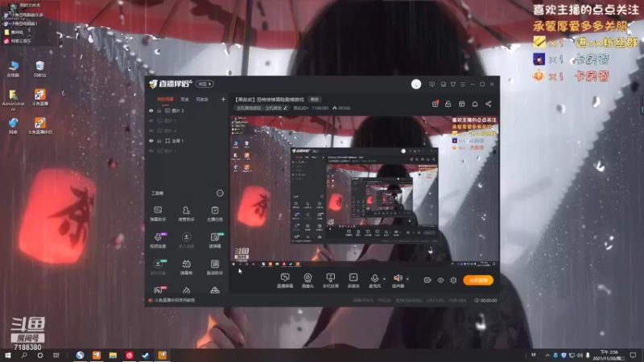
Task: Add a multimedia source (多媒体)
Action: (x=353, y=280)
